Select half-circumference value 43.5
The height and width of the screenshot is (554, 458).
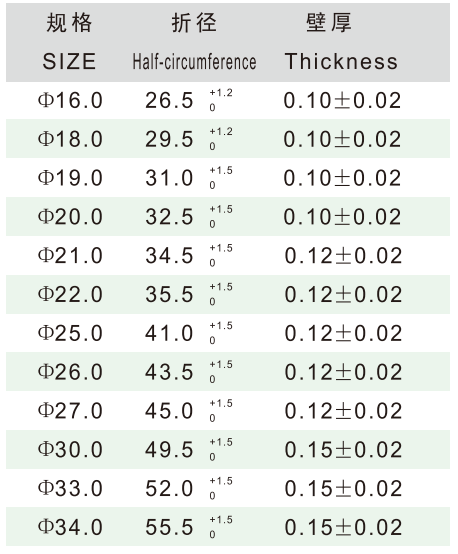click(x=169, y=372)
